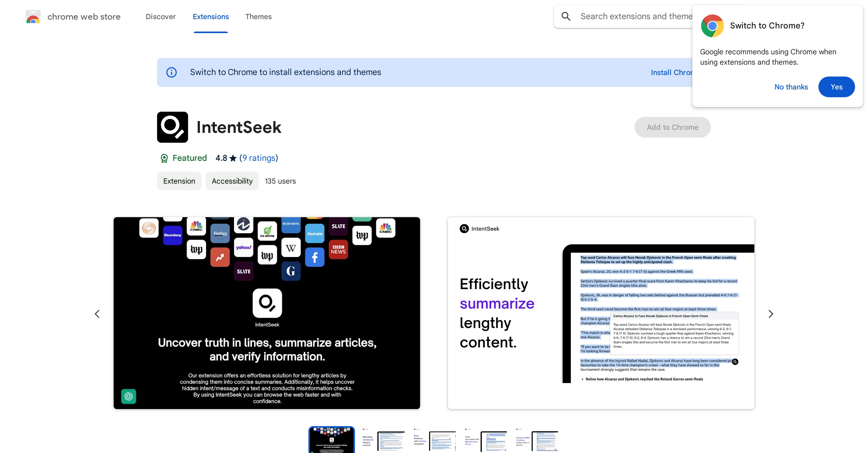Click the Add to Chrome button
This screenshot has width=868, height=453.
[672, 127]
